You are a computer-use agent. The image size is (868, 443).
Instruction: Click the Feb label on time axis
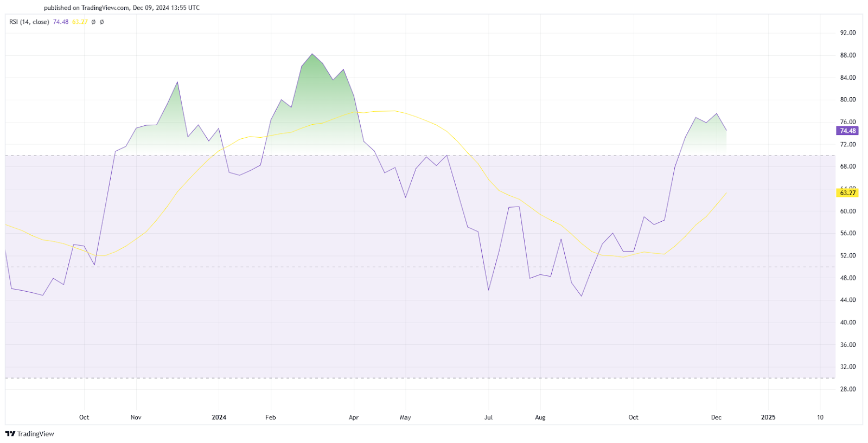pyautogui.click(x=271, y=418)
